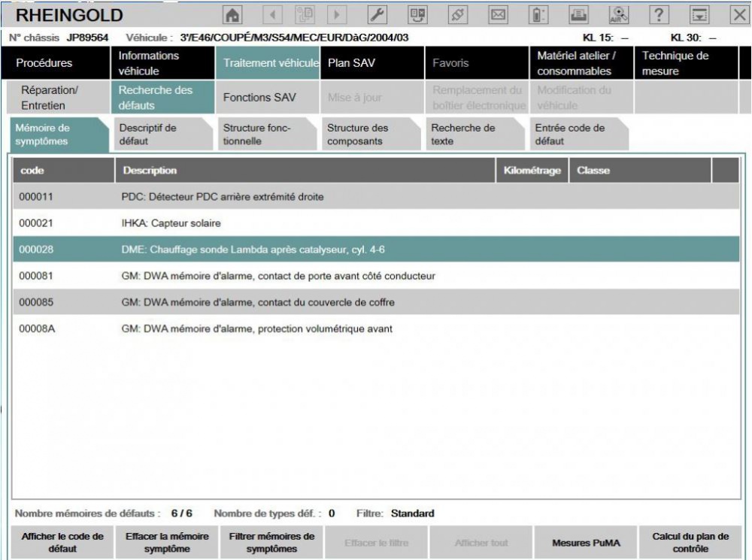Image resolution: width=752 pixels, height=560 pixels.
Task: Switch to Descriptif de défaut tab
Action: click(x=163, y=135)
